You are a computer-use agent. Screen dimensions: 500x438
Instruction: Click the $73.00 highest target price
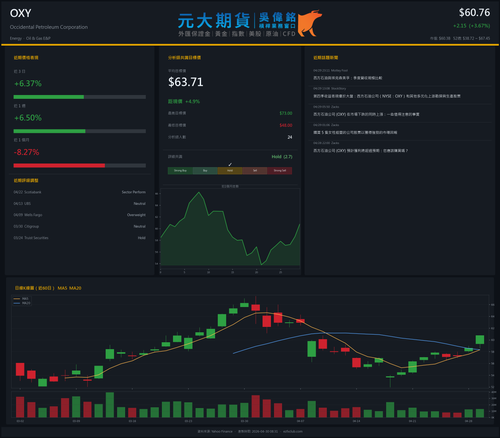click(286, 113)
